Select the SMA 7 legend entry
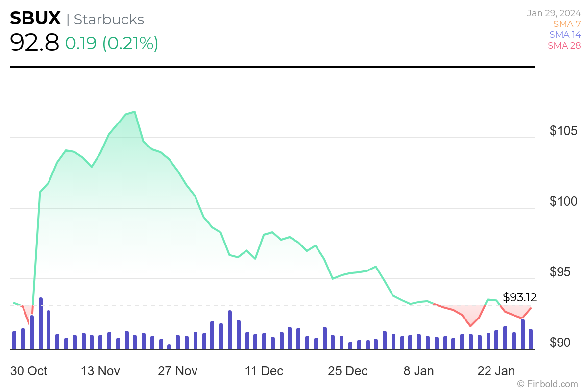 point(567,24)
